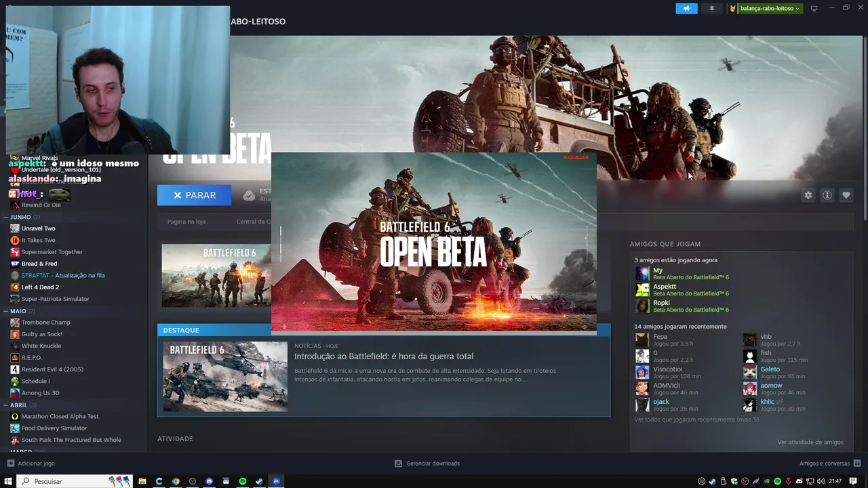The image size is (868, 488).
Task: Open Amigos e conversas
Action: pyautogui.click(x=830, y=464)
